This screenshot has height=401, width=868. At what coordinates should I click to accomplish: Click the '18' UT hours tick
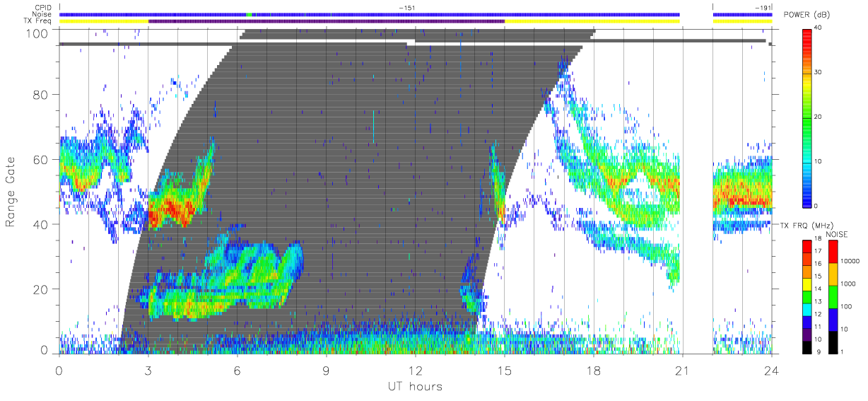tap(594, 370)
